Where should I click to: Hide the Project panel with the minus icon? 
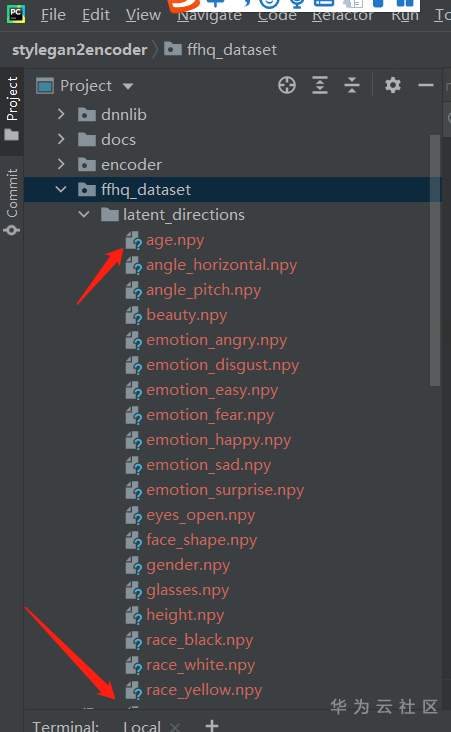[x=426, y=85]
